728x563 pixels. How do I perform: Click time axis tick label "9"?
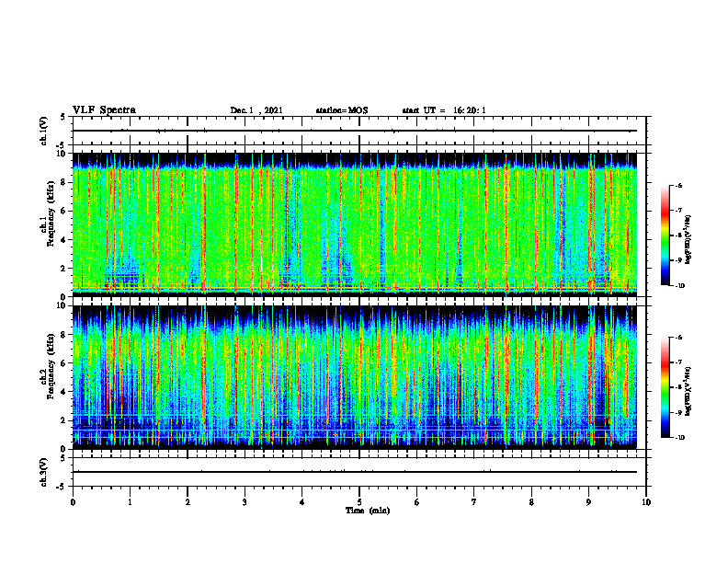click(x=588, y=502)
